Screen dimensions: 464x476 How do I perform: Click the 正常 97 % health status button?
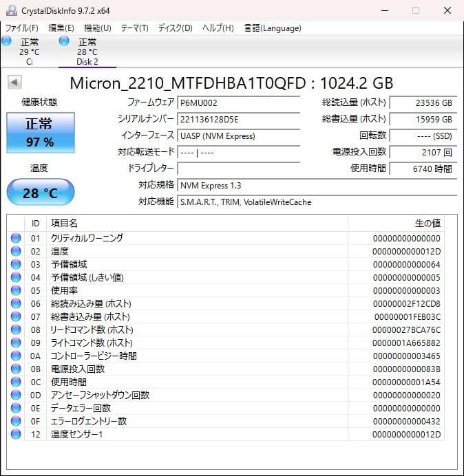click(41, 133)
